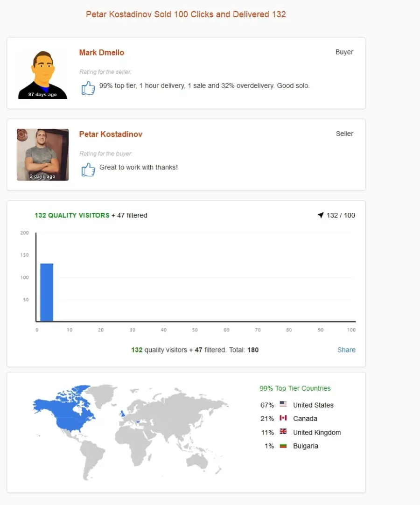Click the United Kingdom flag icon
The width and height of the screenshot is (420, 505).
click(283, 431)
